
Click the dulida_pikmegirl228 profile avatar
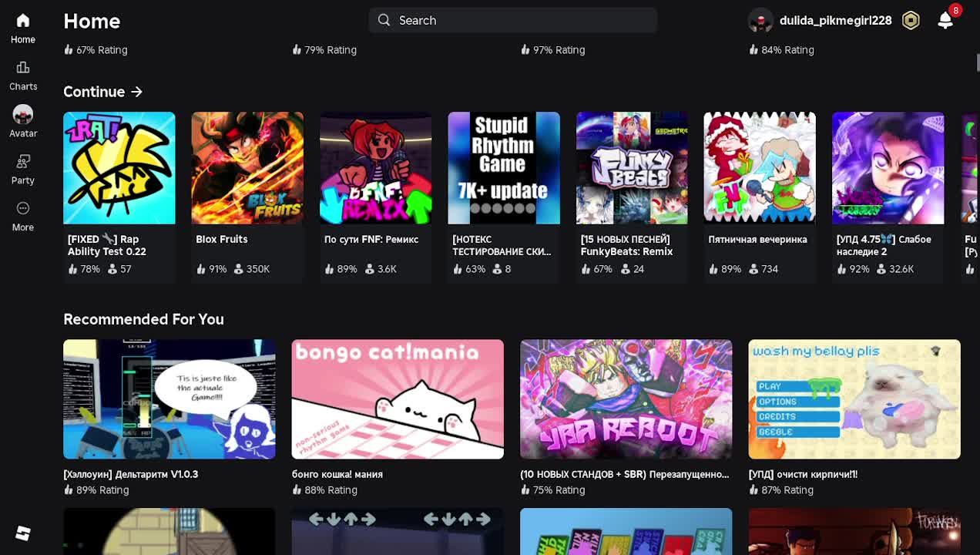click(x=760, y=21)
